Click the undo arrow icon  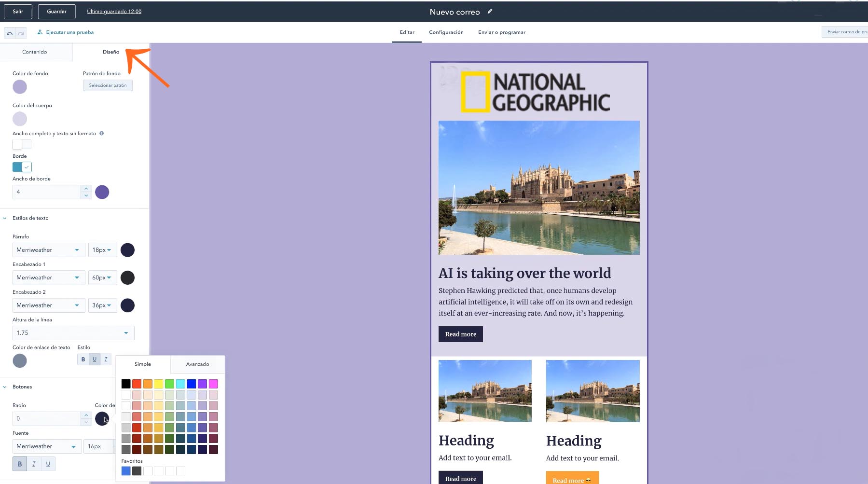click(10, 33)
